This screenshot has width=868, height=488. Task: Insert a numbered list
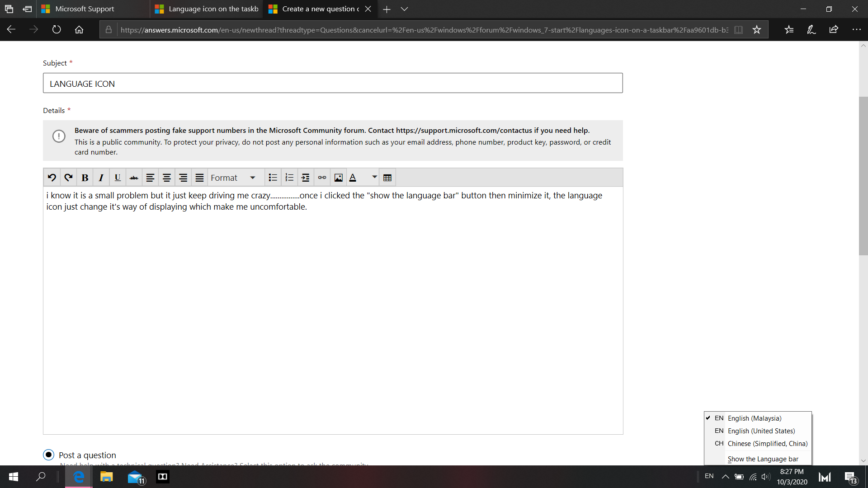coord(289,178)
